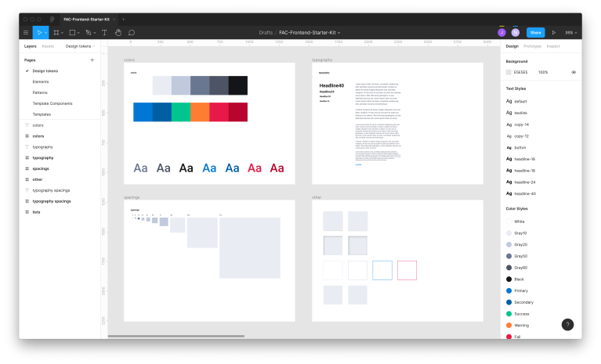Switch to the Inspect tab
The height and width of the screenshot is (364, 601).
[553, 46]
